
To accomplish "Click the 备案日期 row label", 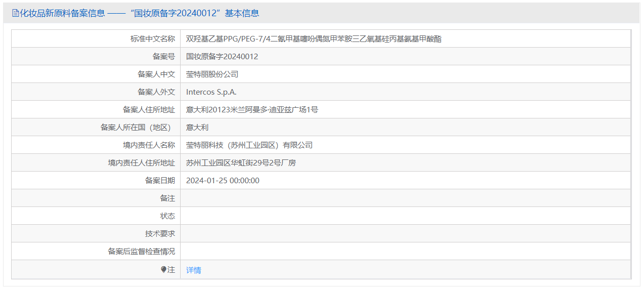I will (160, 180).
